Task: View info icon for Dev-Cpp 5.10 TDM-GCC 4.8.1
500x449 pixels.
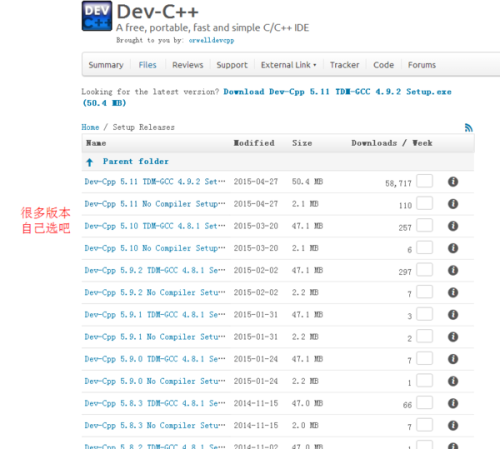Action: [453, 226]
